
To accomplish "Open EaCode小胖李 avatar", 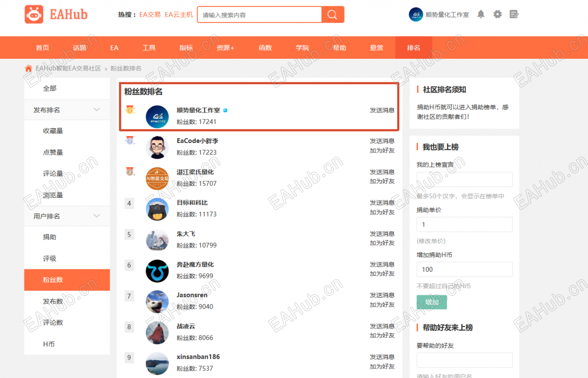I will click(x=157, y=147).
